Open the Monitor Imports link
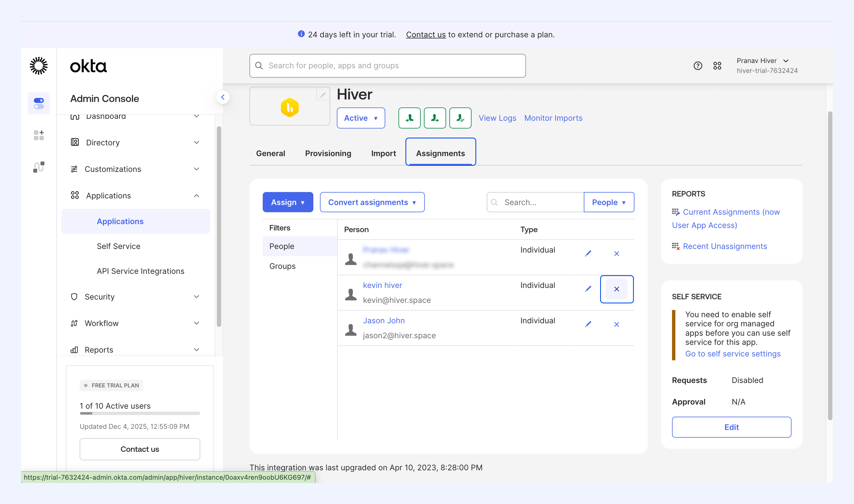Image resolution: width=854 pixels, height=504 pixels. pyautogui.click(x=553, y=118)
